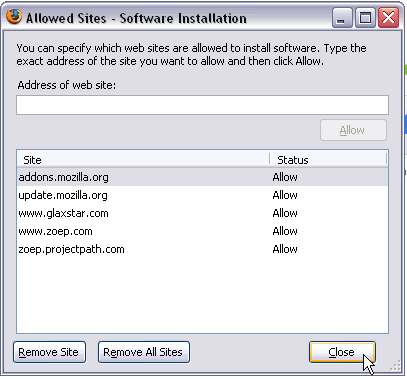This screenshot has width=407, height=379.
Task: Maximize the Allowed Sites dialog window
Action: click(365, 17)
